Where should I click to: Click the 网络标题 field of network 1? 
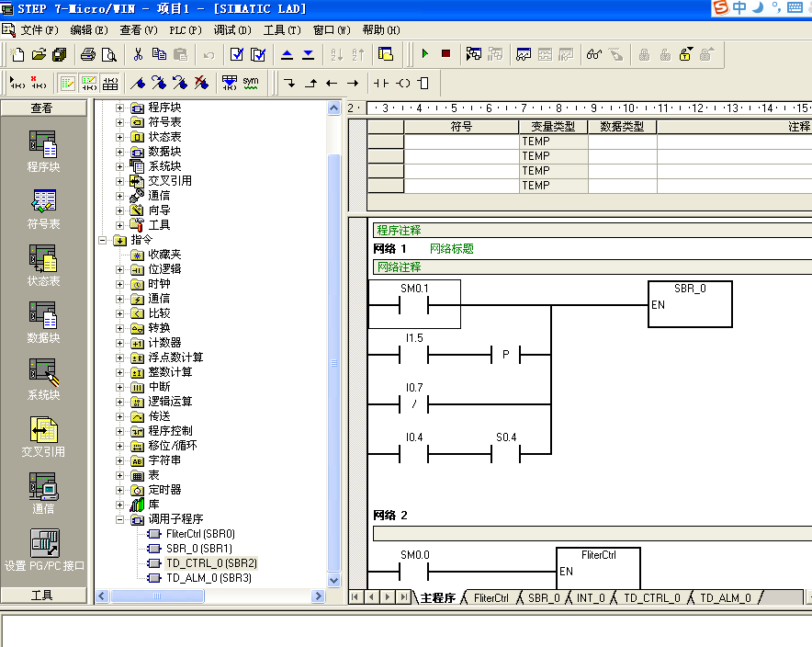[452, 249]
